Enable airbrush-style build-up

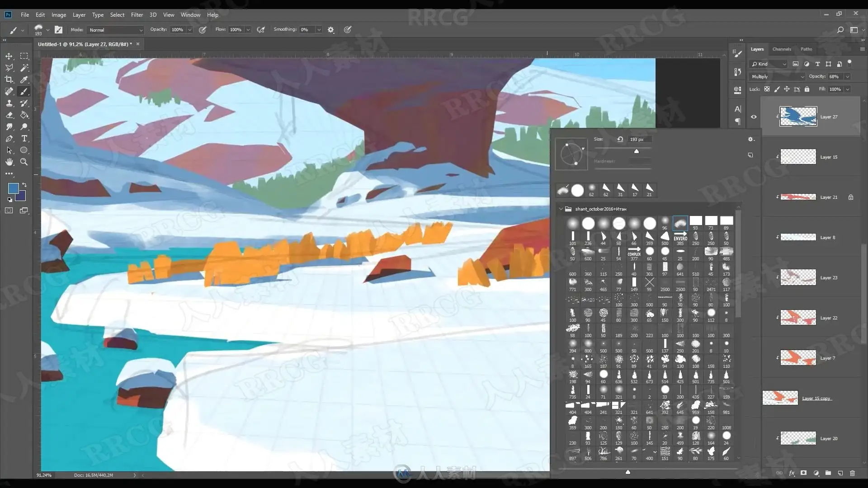tap(261, 30)
